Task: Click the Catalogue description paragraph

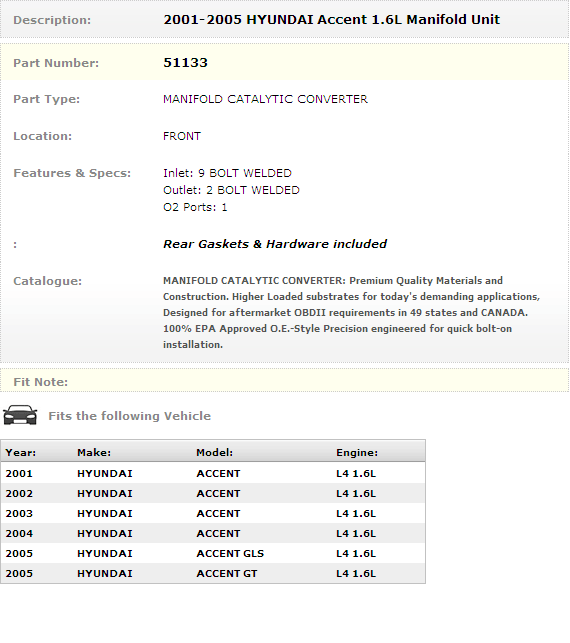Action: pyautogui.click(x=351, y=312)
